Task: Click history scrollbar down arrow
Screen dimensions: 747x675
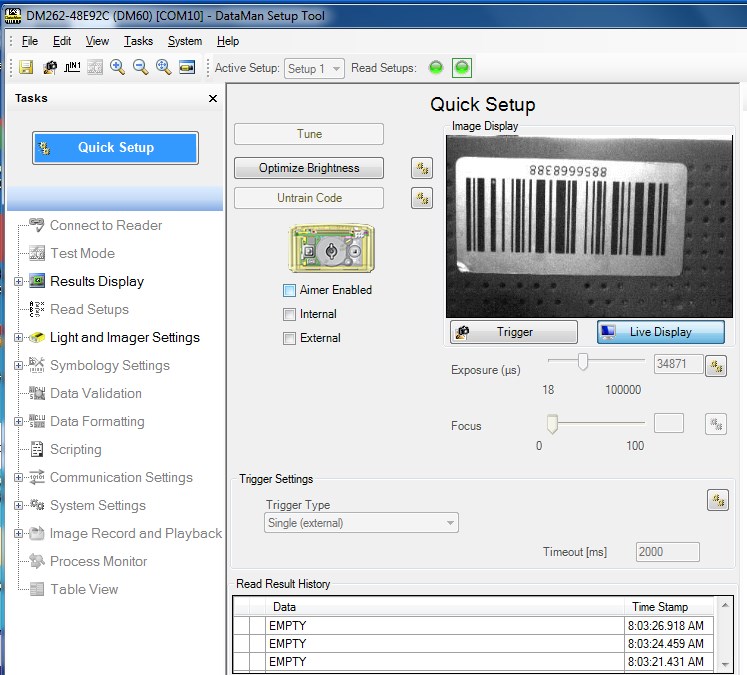Action: point(725,665)
